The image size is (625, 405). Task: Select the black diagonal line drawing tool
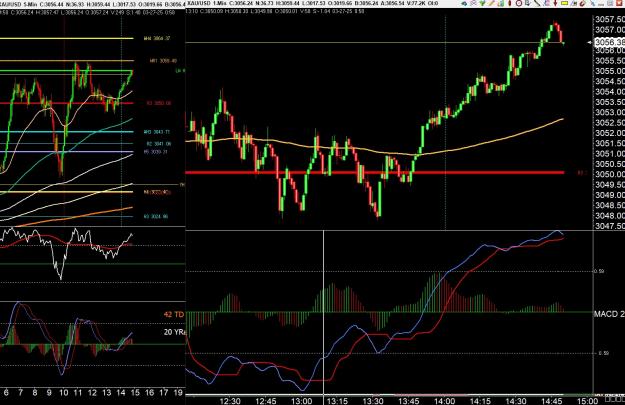[537, 3]
